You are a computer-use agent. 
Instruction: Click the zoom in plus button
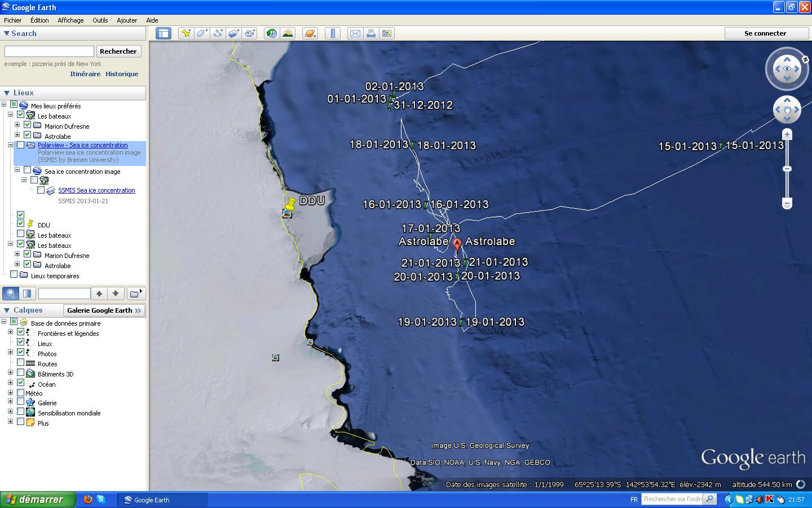787,134
